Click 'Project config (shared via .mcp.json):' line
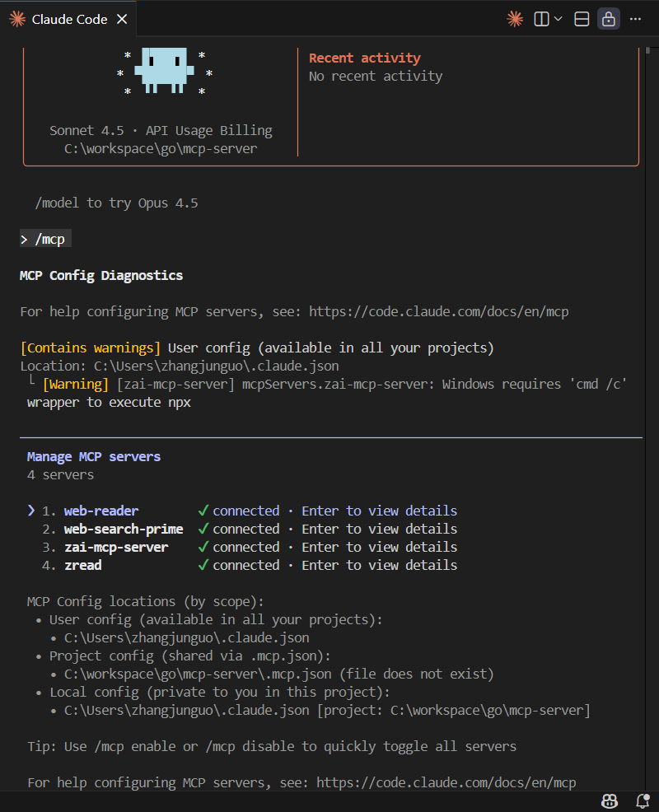 pyautogui.click(x=190, y=656)
